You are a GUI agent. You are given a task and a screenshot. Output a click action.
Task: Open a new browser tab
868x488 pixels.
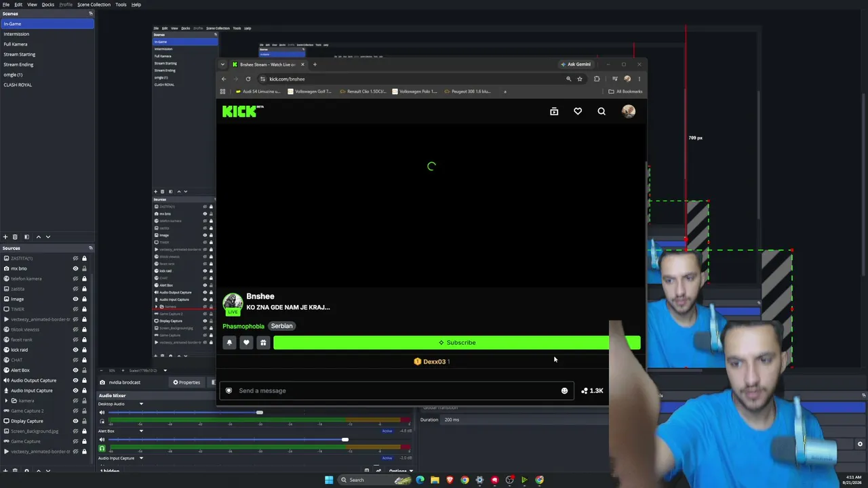pos(315,64)
